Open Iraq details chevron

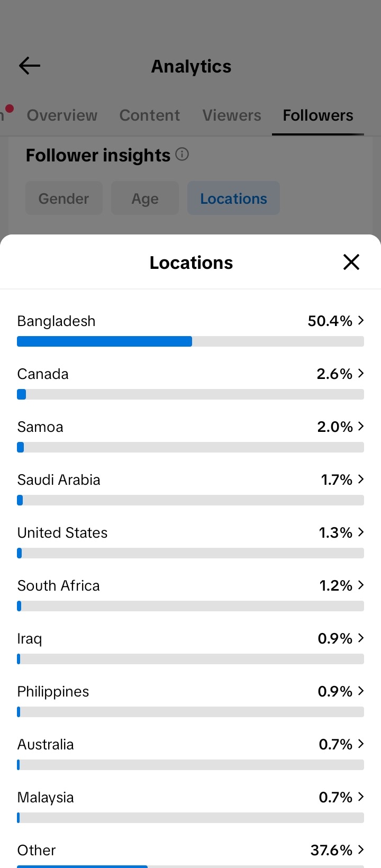click(361, 638)
